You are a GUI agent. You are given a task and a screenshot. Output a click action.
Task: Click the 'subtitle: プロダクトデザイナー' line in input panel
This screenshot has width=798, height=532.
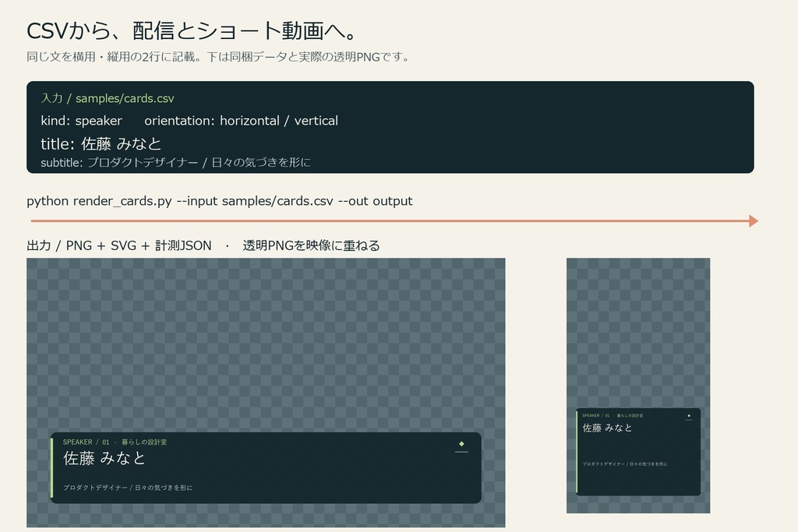(175, 162)
